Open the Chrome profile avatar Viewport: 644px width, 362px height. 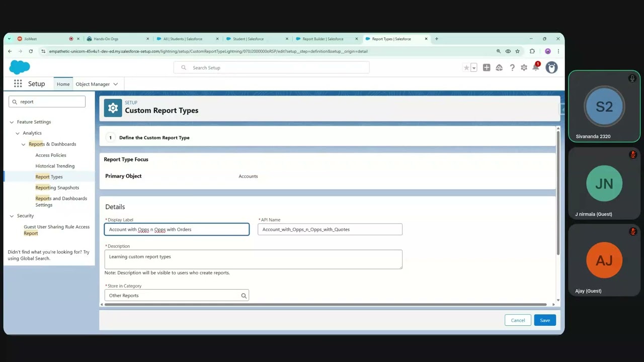548,51
